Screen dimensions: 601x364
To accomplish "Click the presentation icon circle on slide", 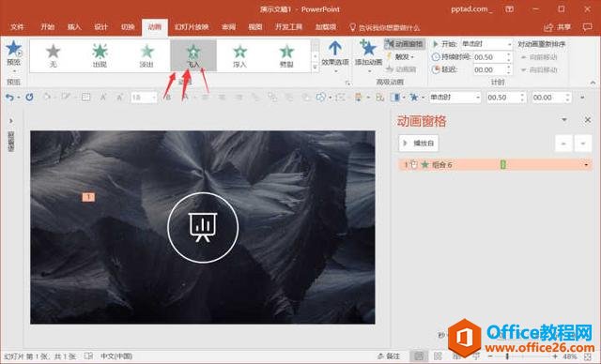I will [203, 228].
